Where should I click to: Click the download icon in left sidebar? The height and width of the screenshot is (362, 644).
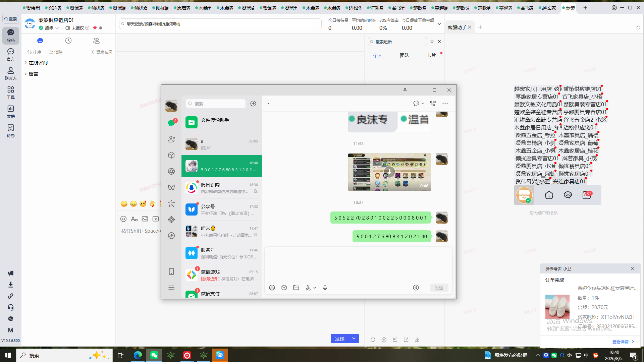11,285
